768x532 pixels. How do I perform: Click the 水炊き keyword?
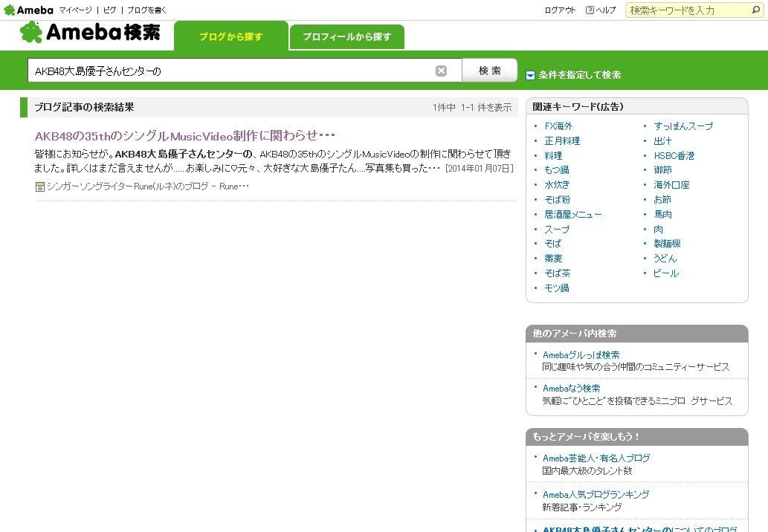click(x=558, y=184)
